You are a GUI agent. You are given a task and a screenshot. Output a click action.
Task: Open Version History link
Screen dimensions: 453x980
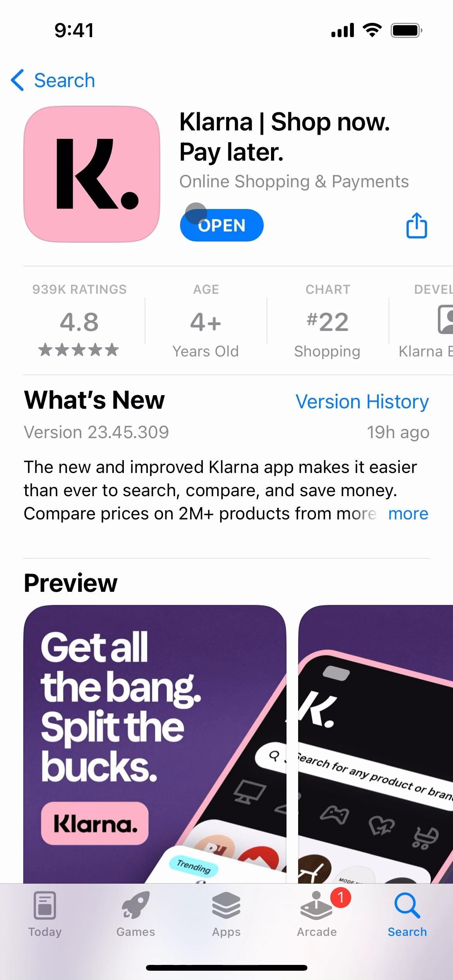362,401
